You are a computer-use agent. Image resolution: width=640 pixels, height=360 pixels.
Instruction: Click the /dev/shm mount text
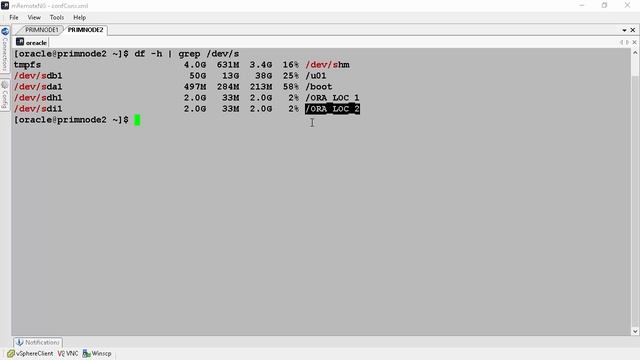click(327, 65)
